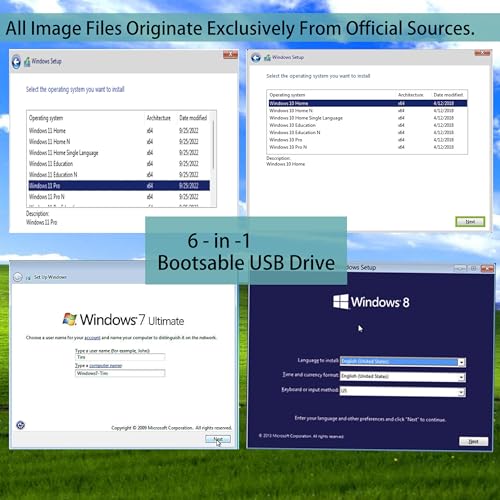Open the 'computer name' help link
Viewport: 500px width, 500px height.
pos(106,366)
